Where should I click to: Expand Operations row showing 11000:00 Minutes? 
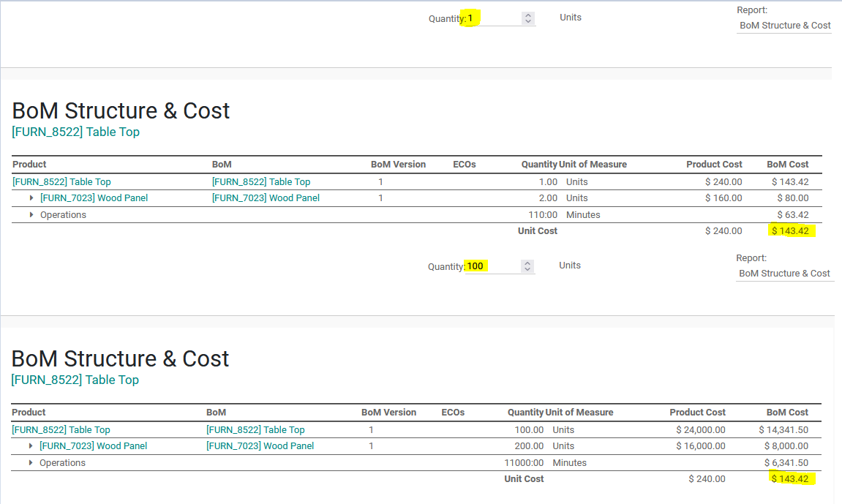click(x=31, y=463)
